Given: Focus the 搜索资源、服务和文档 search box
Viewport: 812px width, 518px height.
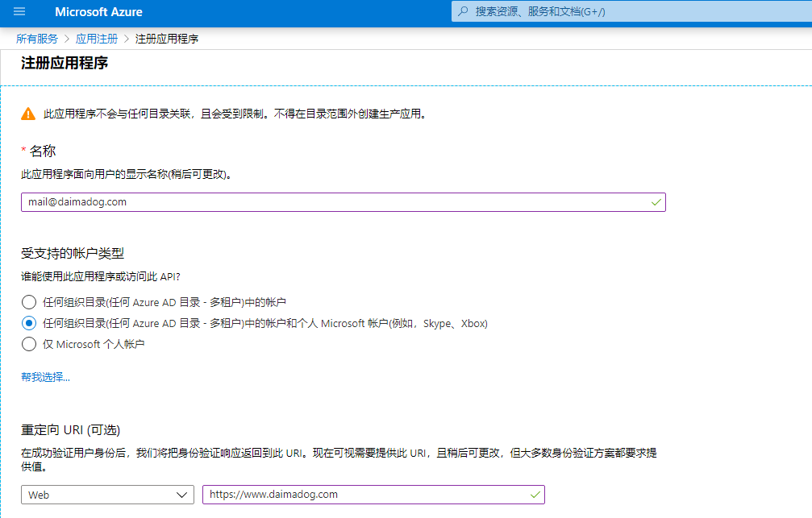Looking at the screenshot, I should point(629,12).
